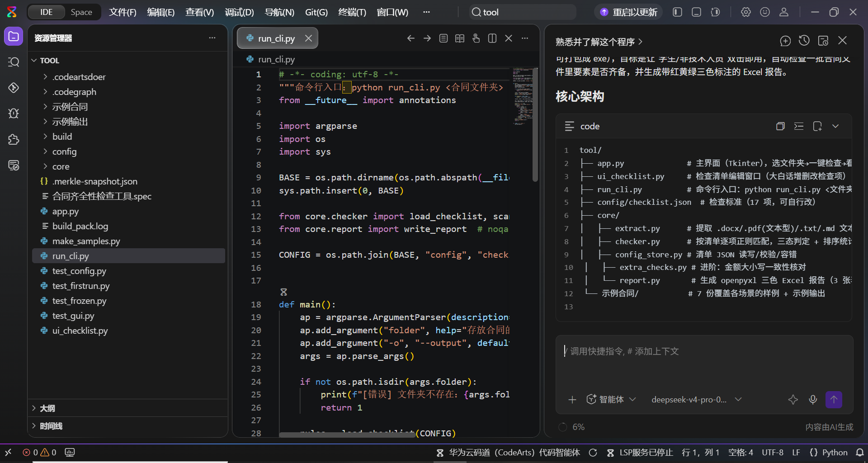Toggle word wrap in code block
868x463 pixels.
click(x=799, y=126)
